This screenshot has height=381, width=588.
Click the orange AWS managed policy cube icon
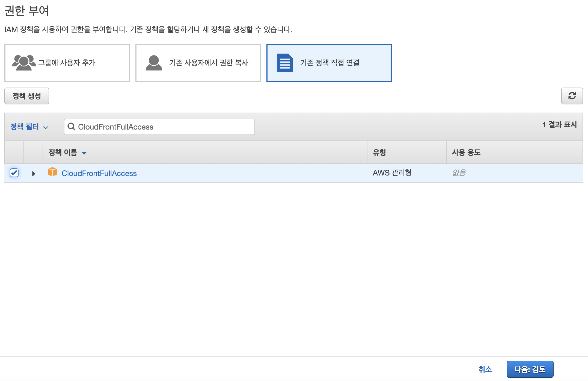(x=52, y=173)
